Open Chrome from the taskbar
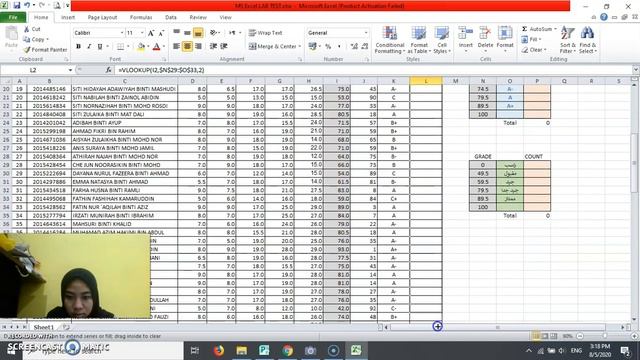Screen dimensions: 640x360 tap(287, 350)
